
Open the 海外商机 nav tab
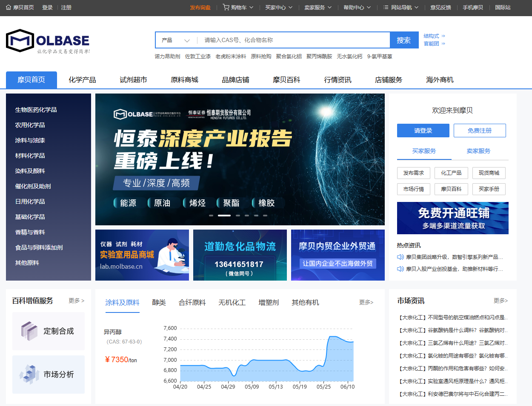[x=440, y=80]
